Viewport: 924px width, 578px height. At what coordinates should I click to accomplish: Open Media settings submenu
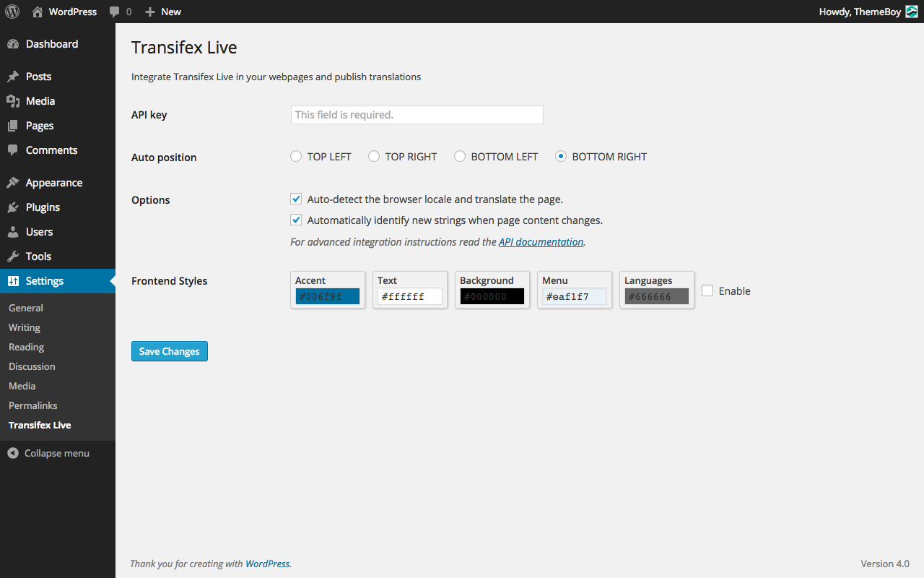coord(22,386)
